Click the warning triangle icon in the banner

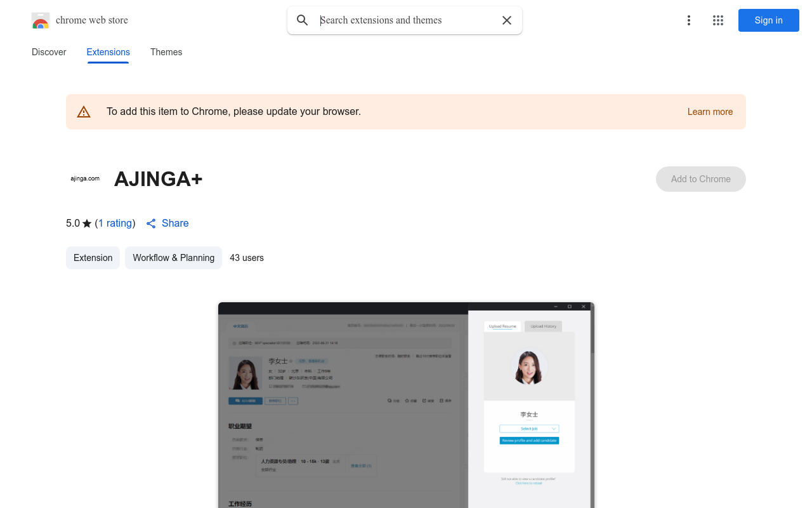click(x=84, y=112)
